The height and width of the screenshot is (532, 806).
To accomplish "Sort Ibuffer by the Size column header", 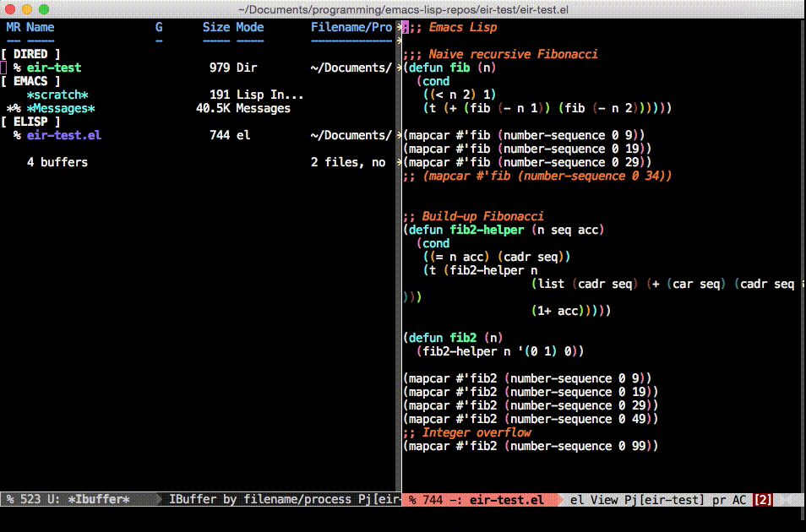I will (216, 27).
